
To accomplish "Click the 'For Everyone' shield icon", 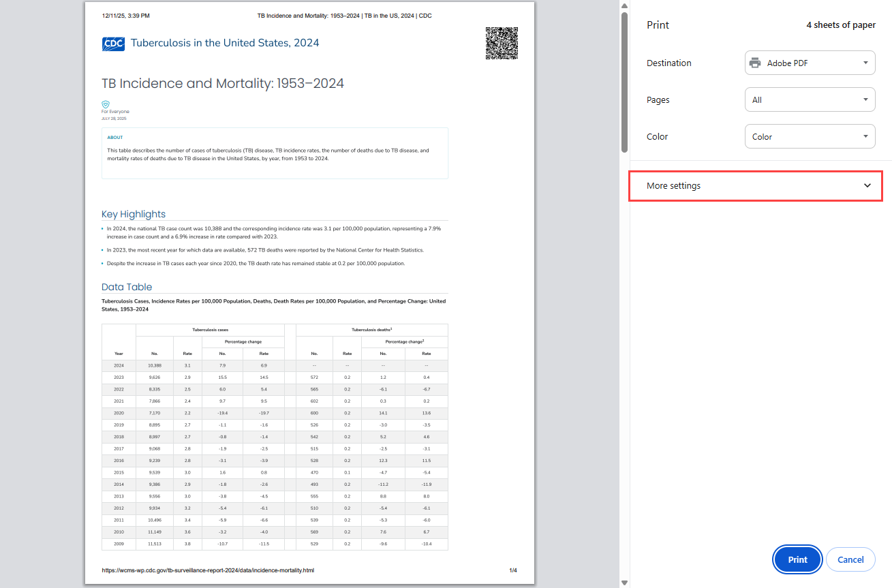I will [105, 104].
